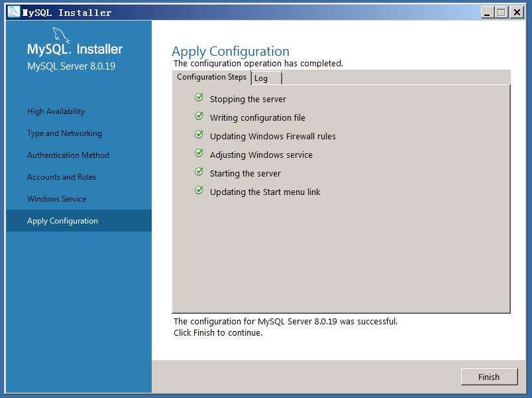Screen dimensions: 532x398
Task: Close the MySQL Installer window
Action: (517, 13)
